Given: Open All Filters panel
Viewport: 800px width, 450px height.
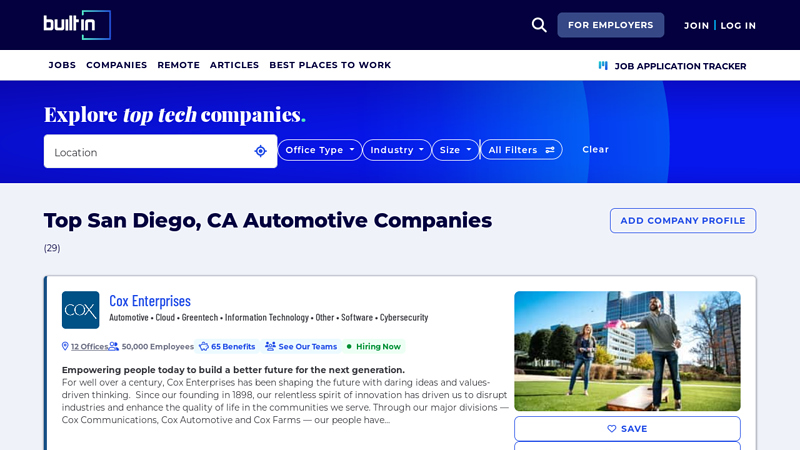Looking at the screenshot, I should [x=521, y=150].
